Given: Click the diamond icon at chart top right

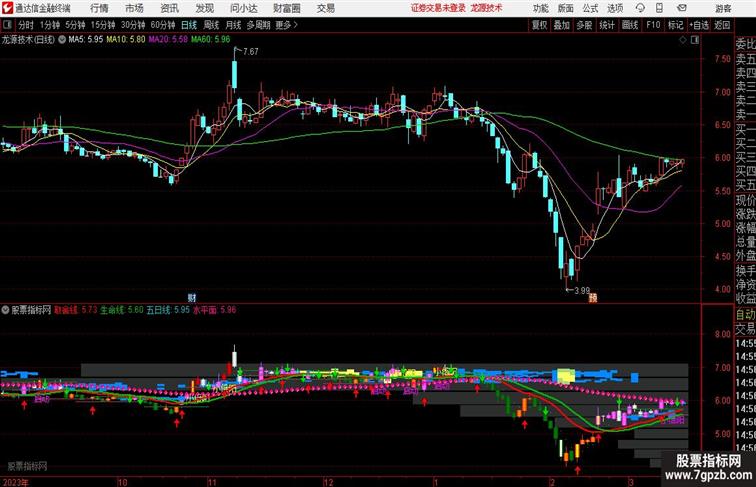Looking at the screenshot, I should point(683,40).
